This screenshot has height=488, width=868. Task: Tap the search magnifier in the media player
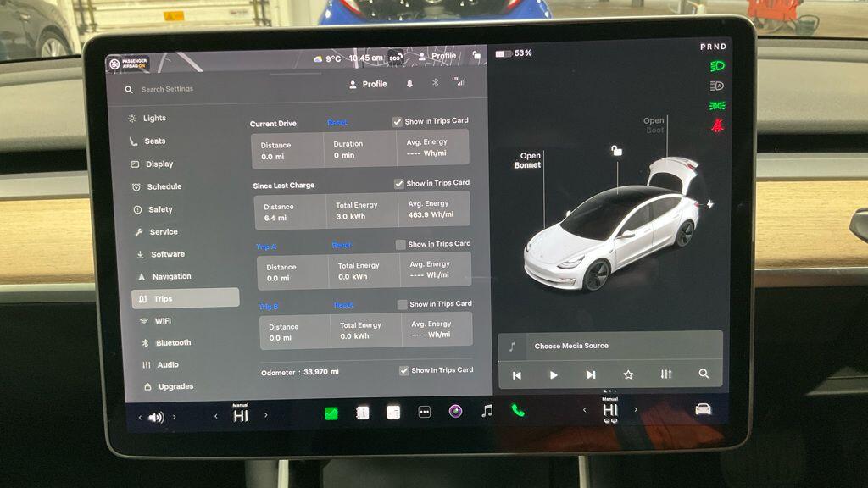704,373
